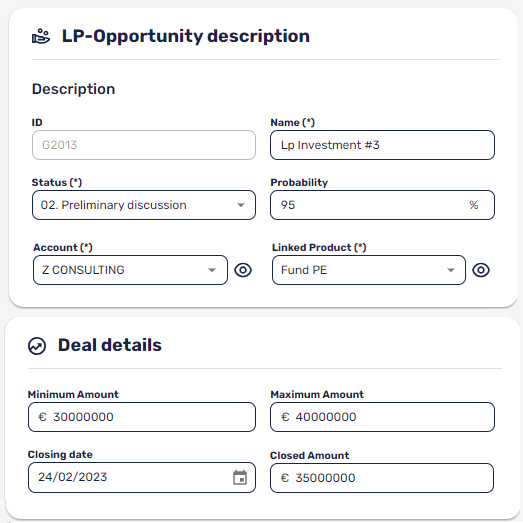The height and width of the screenshot is (523, 523).
Task: Click the Name field containing Lp Investment #3
Action: coord(382,145)
